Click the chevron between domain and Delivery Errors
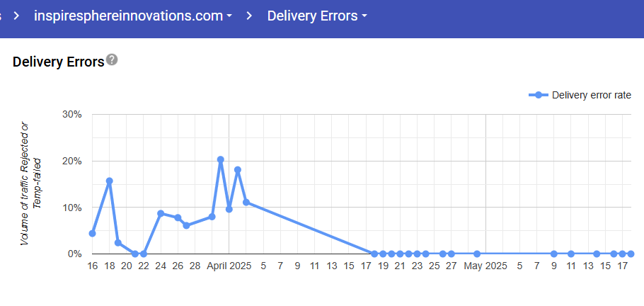The width and height of the screenshot is (644, 306). (249, 16)
